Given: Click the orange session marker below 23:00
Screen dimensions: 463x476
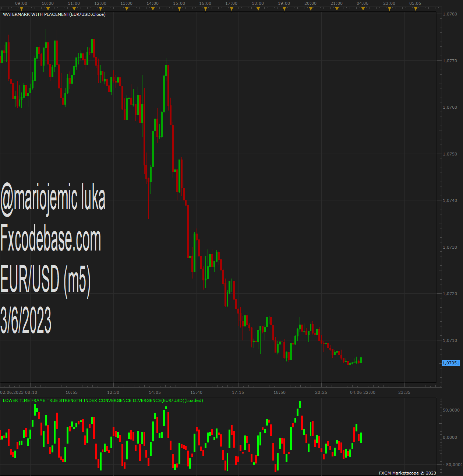Looking at the screenshot, I should 389,8.
